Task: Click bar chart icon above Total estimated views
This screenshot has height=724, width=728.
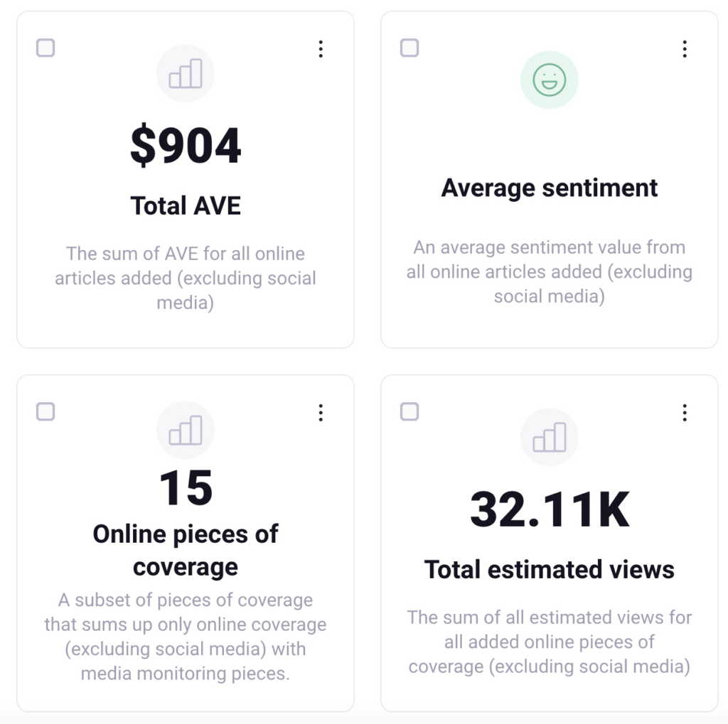Action: click(550, 437)
